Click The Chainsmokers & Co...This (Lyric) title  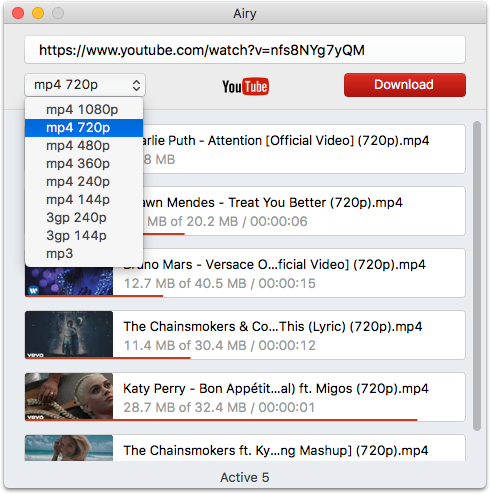[x=273, y=327]
